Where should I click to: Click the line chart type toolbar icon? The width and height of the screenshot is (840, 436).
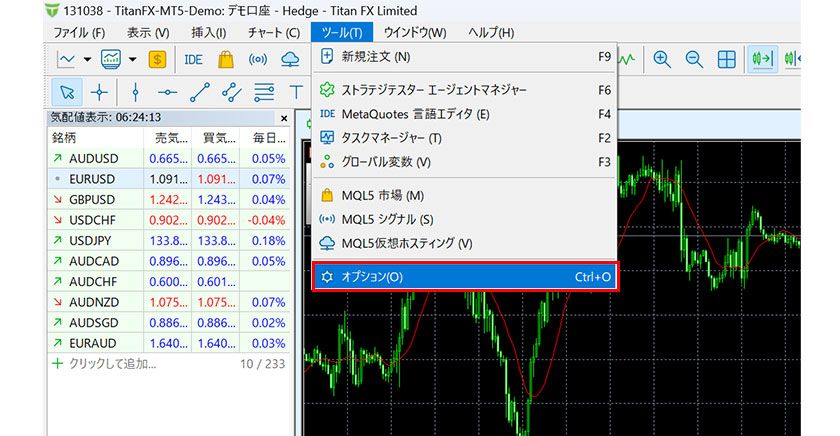pyautogui.click(x=66, y=59)
